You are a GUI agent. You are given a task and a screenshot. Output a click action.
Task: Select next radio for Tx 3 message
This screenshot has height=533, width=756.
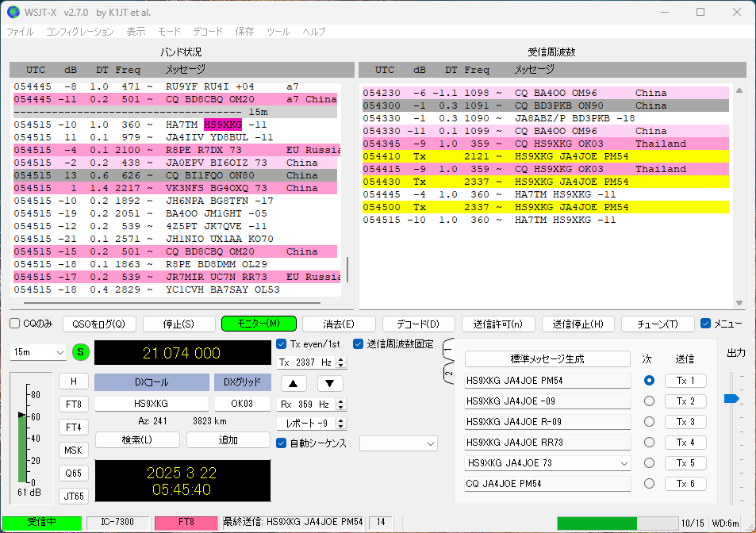point(649,422)
